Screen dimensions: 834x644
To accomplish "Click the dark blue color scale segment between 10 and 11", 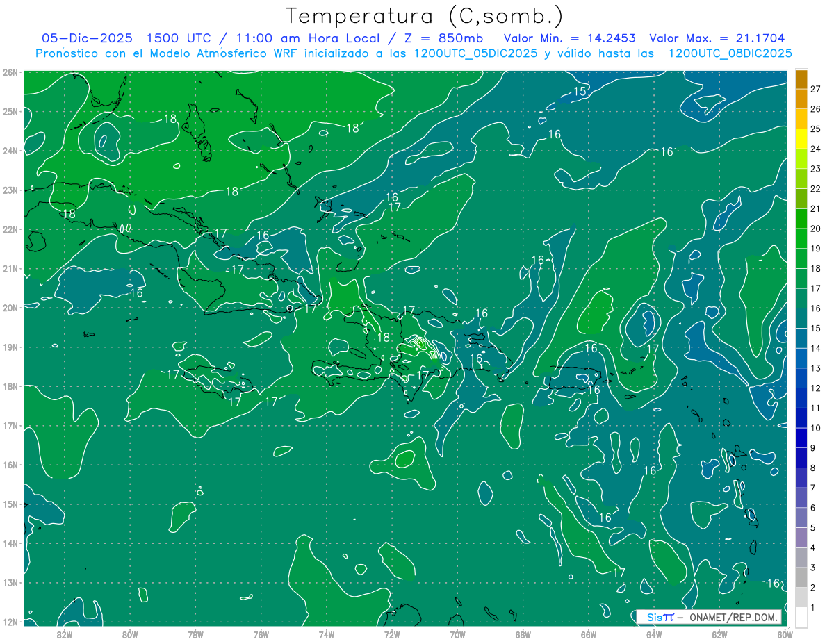I will pos(801,418).
